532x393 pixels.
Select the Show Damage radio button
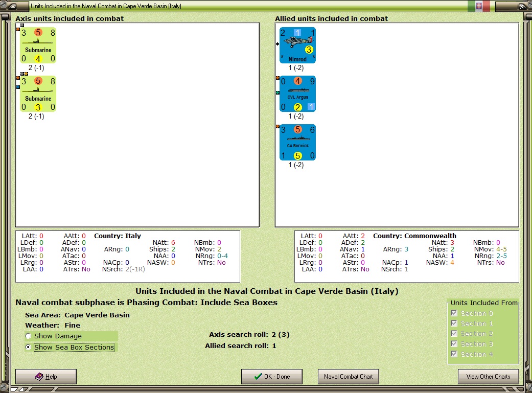[29, 336]
